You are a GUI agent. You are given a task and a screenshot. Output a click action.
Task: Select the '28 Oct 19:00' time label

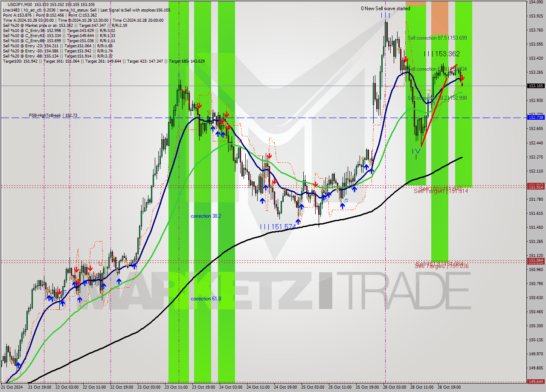[449, 387]
